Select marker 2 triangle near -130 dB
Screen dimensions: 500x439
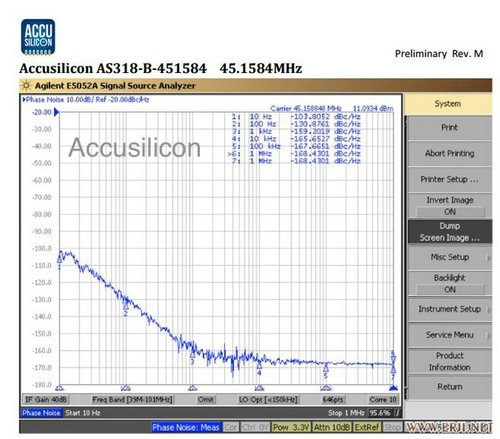pyautogui.click(x=126, y=306)
